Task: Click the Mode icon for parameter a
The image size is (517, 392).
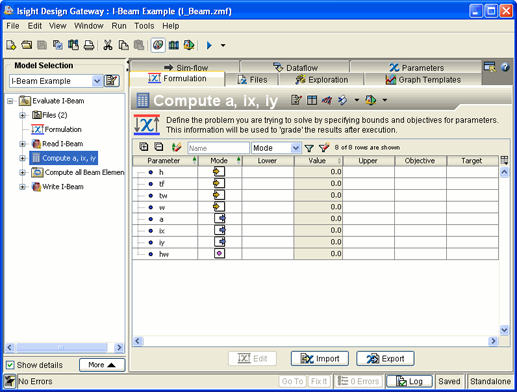Action: pos(219,219)
